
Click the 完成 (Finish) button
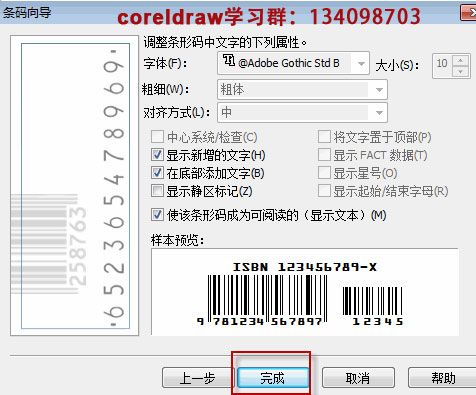click(x=273, y=378)
